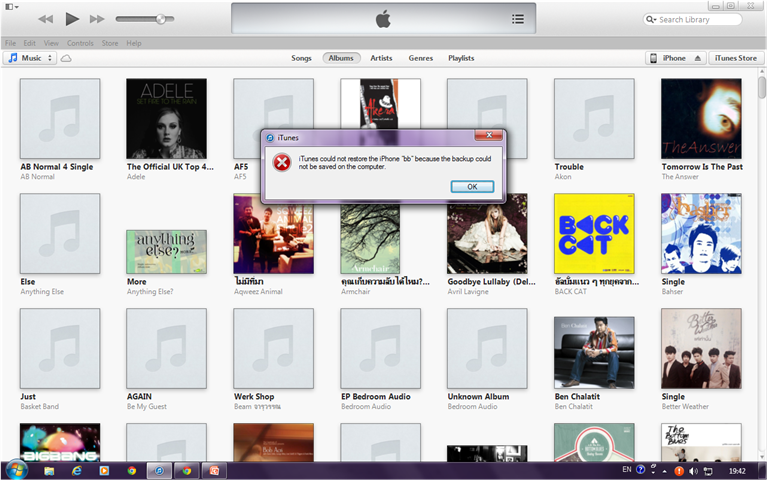
Task: Show hidden tray icons arrow
Action: [664, 472]
